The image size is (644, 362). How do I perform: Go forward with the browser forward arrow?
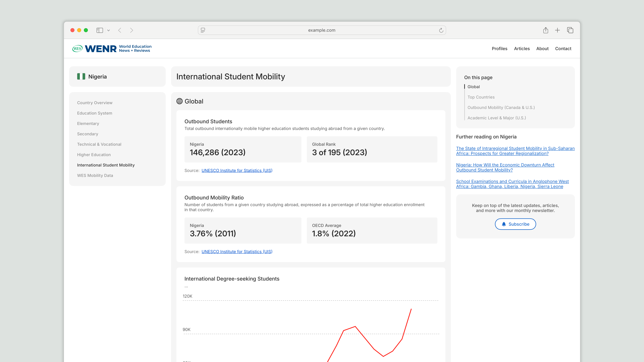tap(131, 30)
